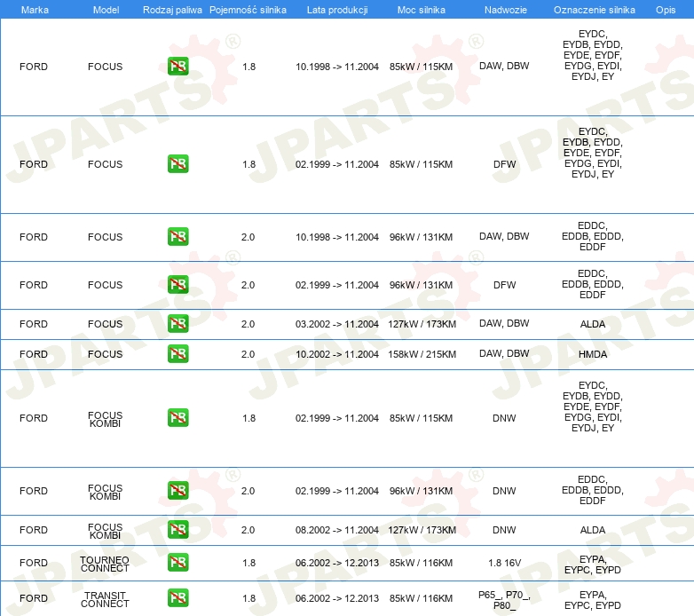Screen dimensions: 694x616
Task: Click DNW body in Focus Kombi 1.8 row
Action: [x=504, y=418]
